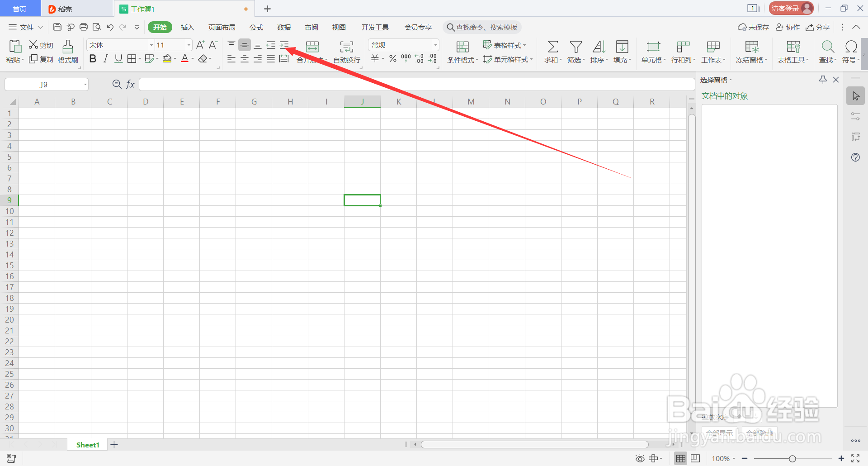The height and width of the screenshot is (466, 868).
Task: Align text to the right
Action: pos(258,59)
